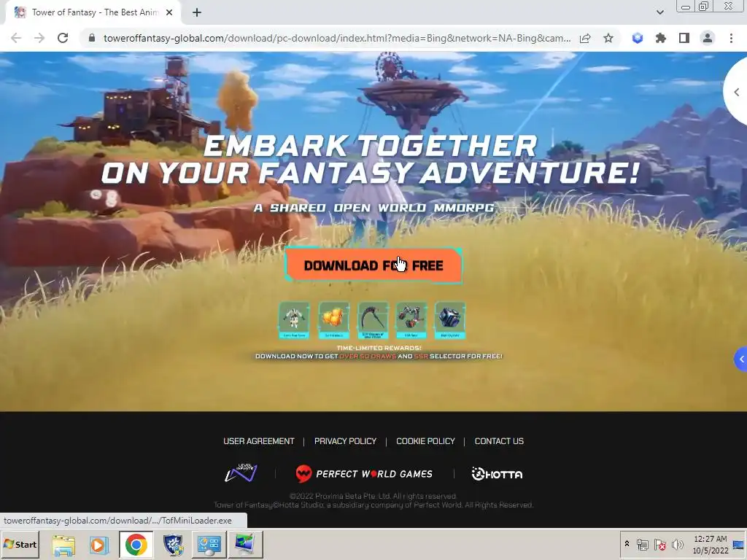Open the Contact Us link
747x560 pixels.
499,441
